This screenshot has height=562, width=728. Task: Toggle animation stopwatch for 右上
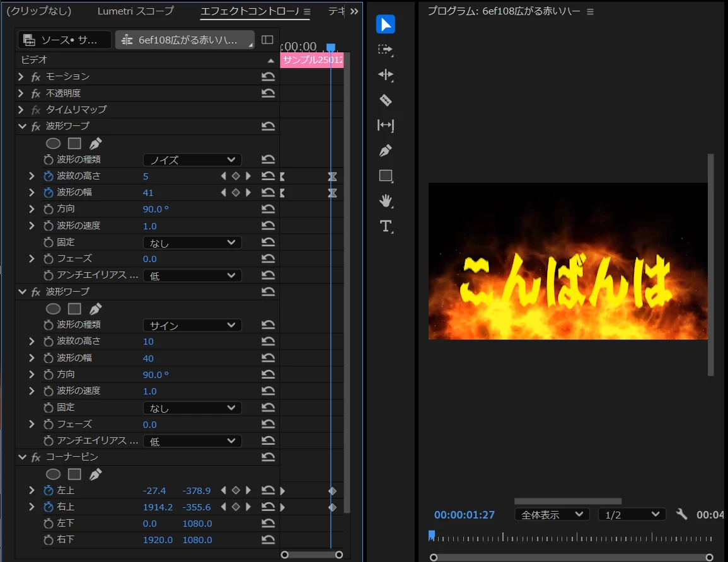pyautogui.click(x=49, y=507)
